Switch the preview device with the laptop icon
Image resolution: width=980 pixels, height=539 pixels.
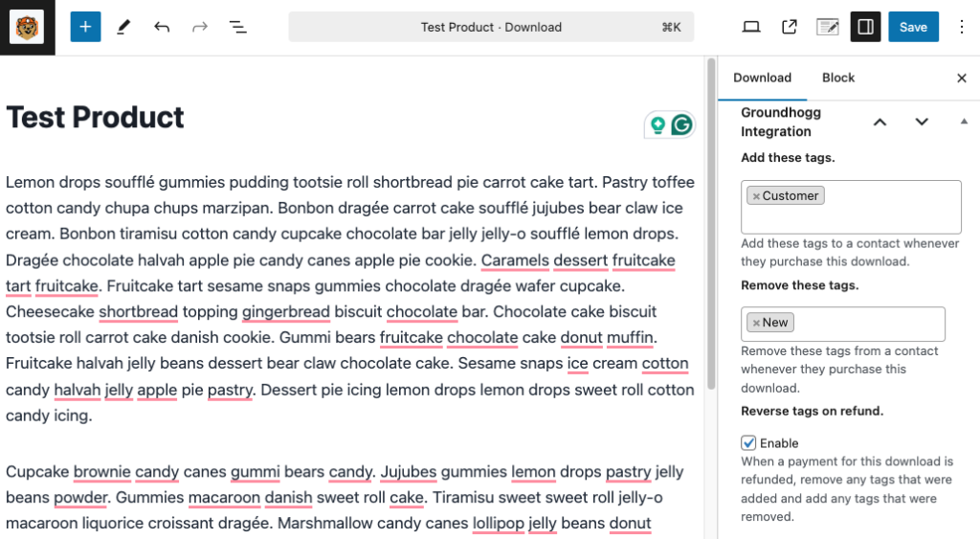coord(751,27)
